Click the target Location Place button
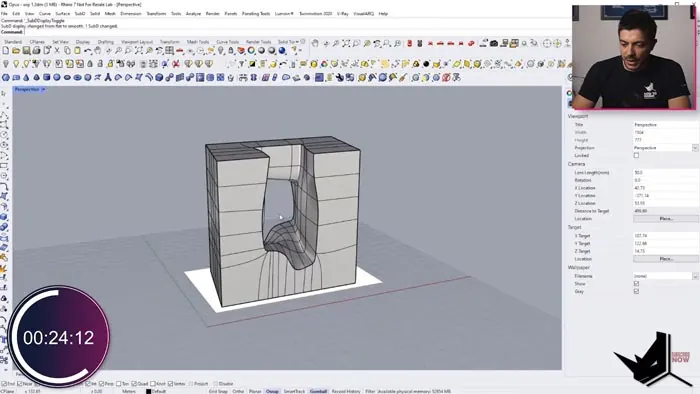This screenshot has height=394, width=700. click(666, 259)
